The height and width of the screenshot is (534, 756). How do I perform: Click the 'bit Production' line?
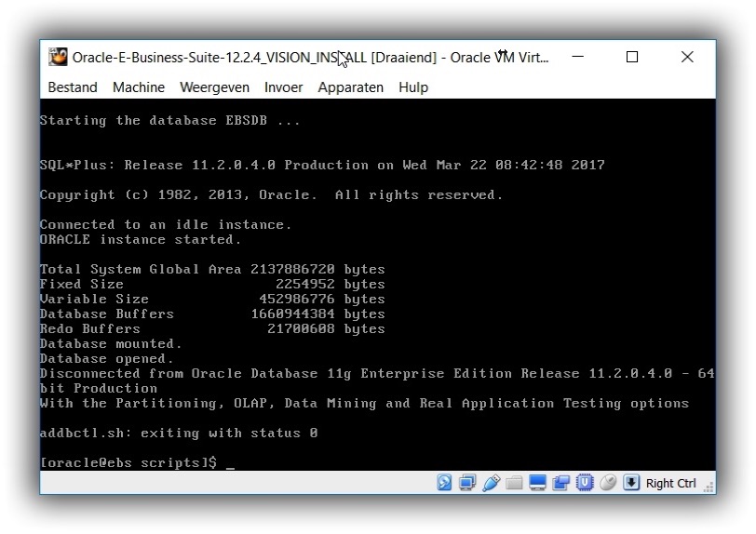click(x=99, y=389)
